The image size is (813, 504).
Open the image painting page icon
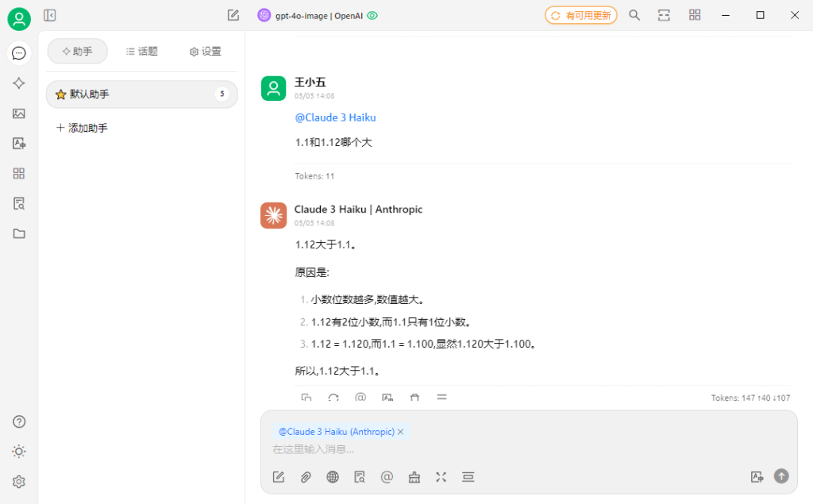(x=19, y=113)
